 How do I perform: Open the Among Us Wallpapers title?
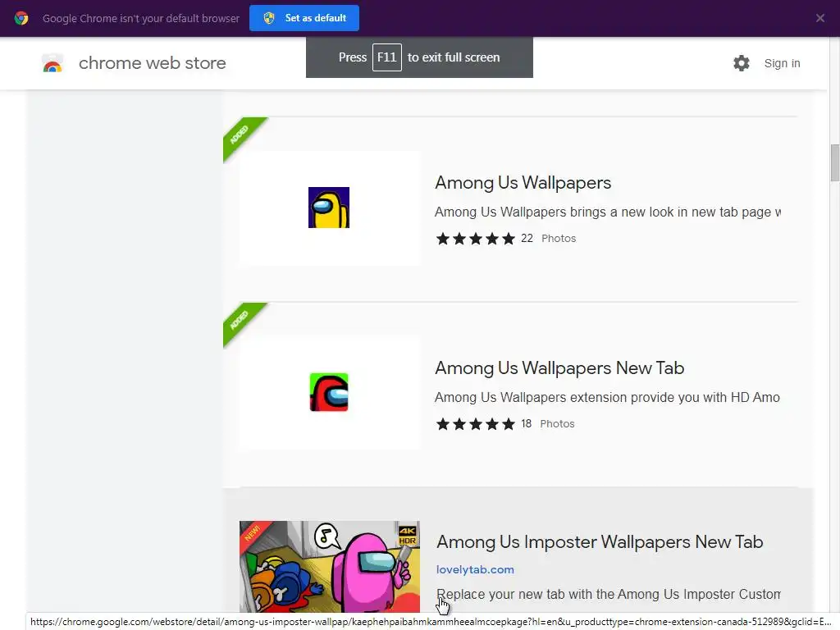tap(523, 183)
